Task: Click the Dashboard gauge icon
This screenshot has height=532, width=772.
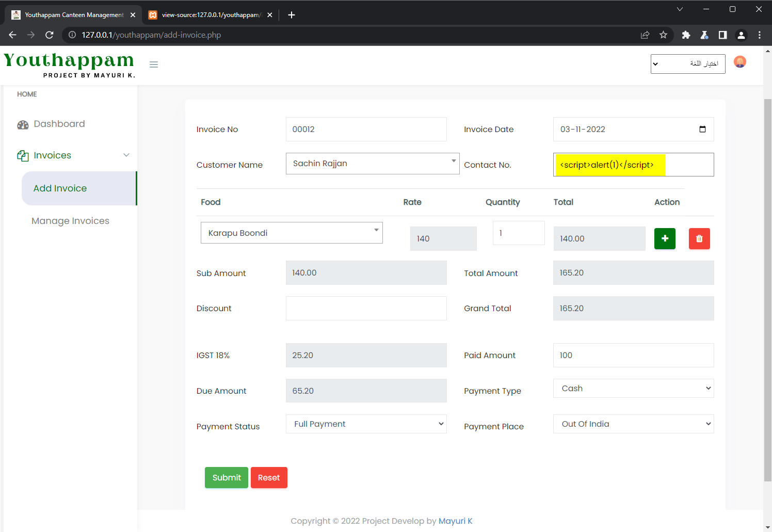Action: pyautogui.click(x=23, y=124)
